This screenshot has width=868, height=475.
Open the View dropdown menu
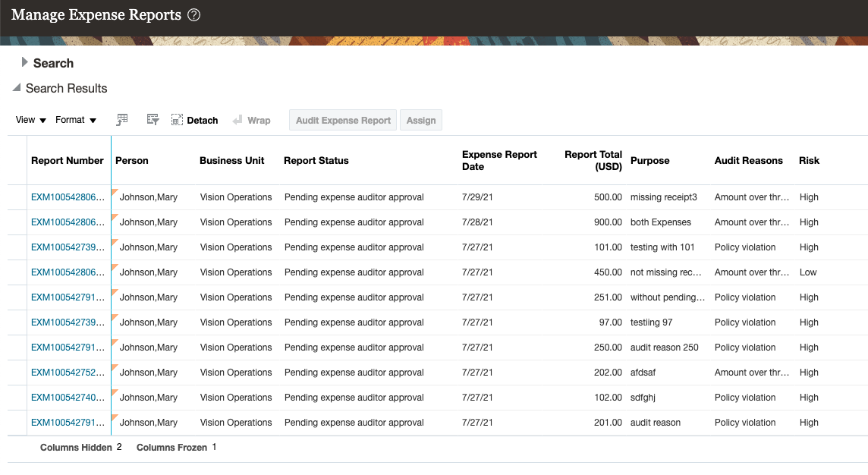point(31,120)
